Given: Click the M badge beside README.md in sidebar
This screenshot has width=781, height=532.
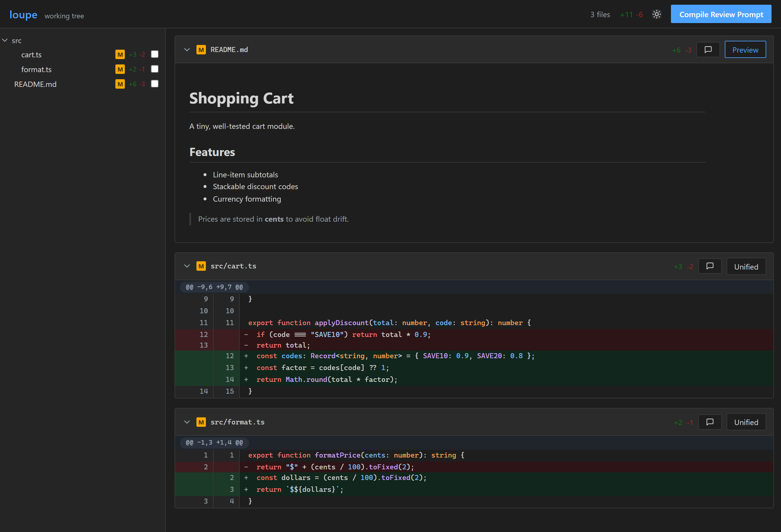Looking at the screenshot, I should pyautogui.click(x=120, y=84).
